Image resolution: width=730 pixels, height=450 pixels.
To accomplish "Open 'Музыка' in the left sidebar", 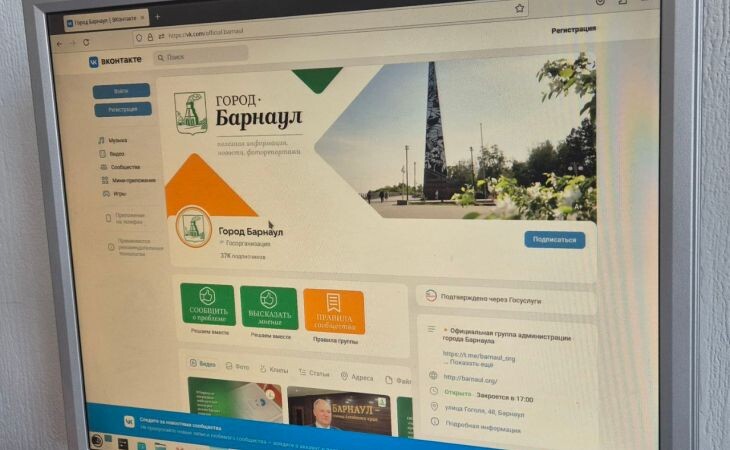I will point(113,140).
